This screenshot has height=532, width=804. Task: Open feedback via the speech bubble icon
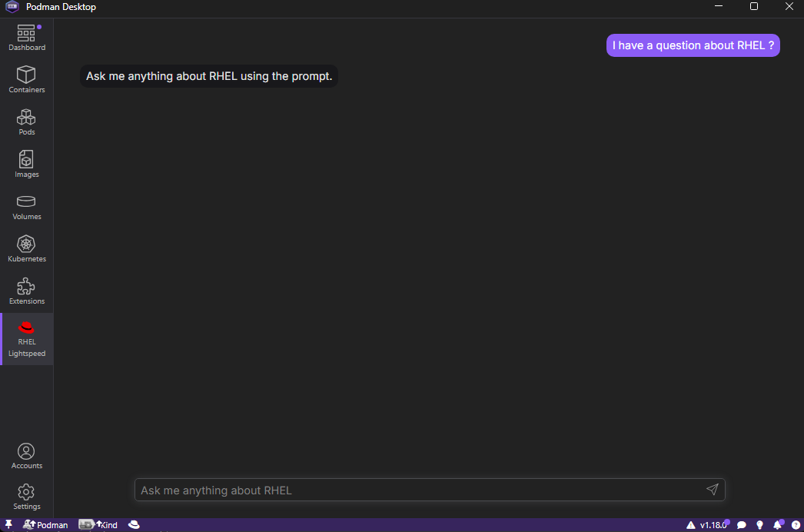click(x=742, y=525)
